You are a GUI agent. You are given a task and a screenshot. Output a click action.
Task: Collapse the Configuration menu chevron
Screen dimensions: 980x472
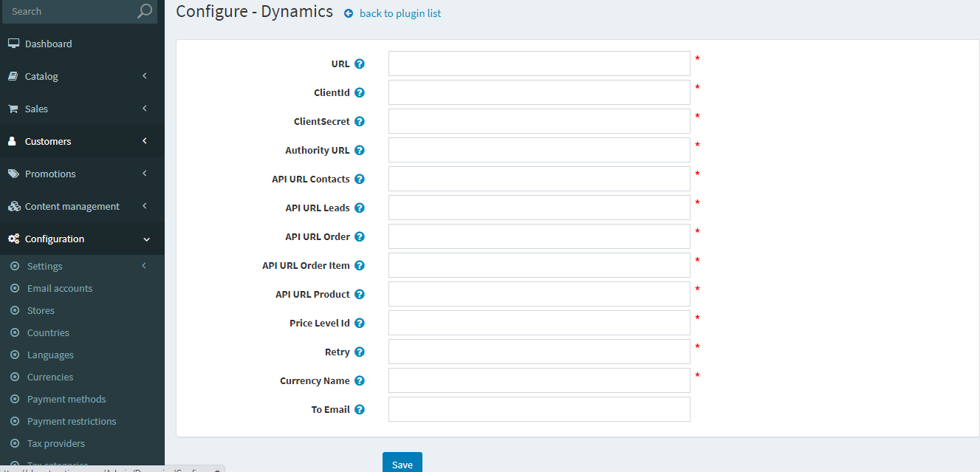(146, 239)
